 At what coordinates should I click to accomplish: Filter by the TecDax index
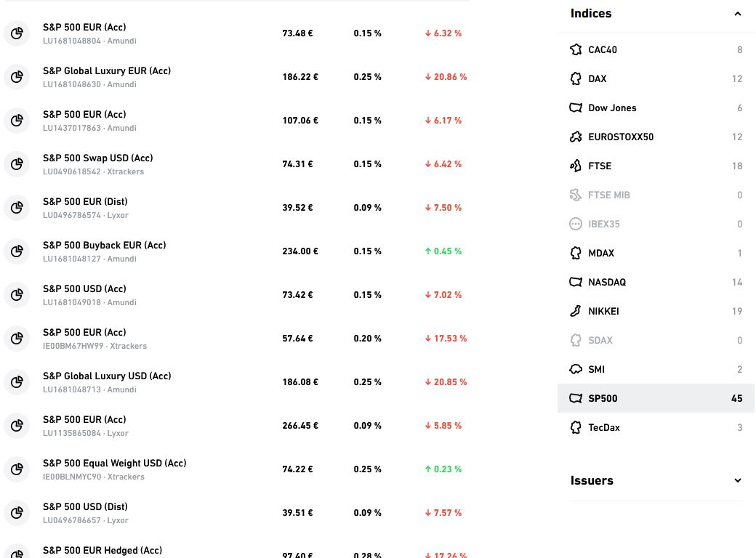656,427
